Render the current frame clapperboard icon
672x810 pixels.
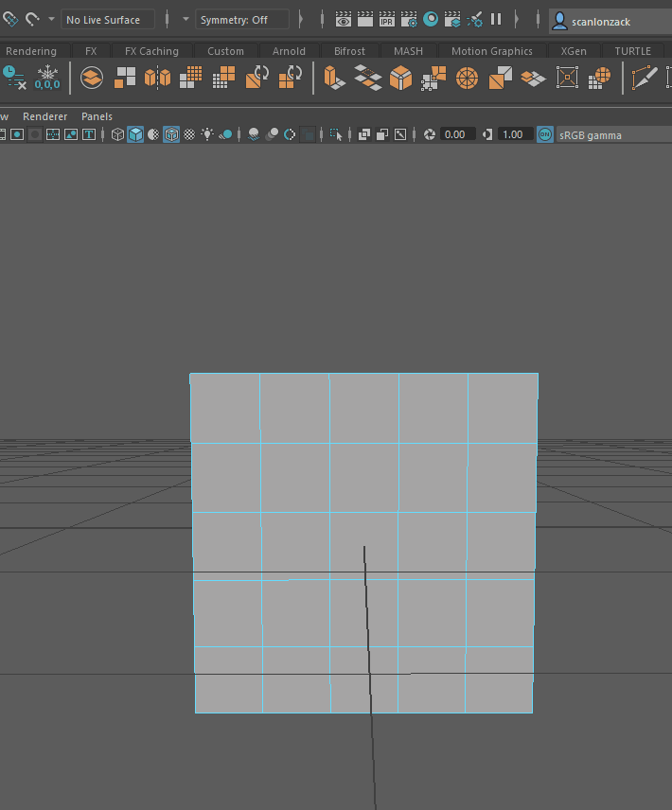point(364,20)
